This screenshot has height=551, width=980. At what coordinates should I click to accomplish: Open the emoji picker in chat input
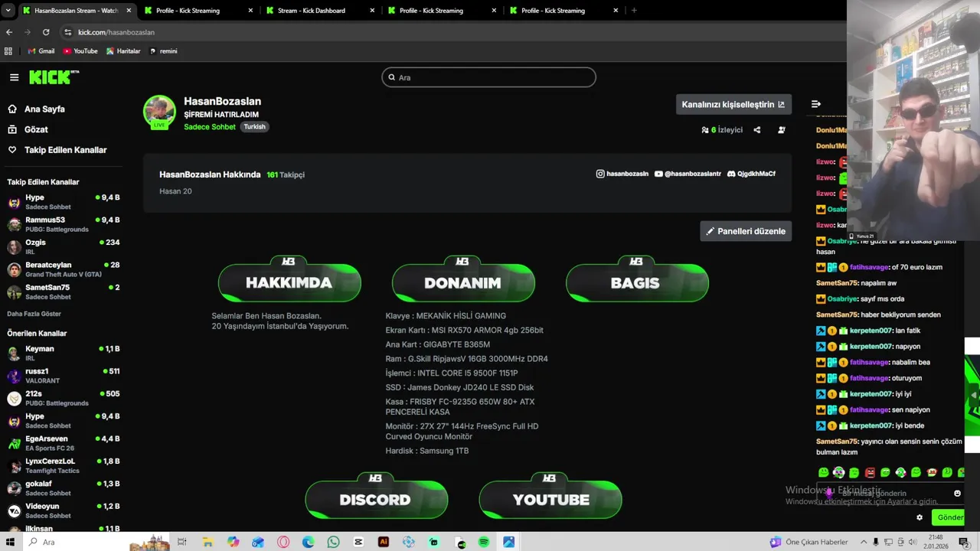pyautogui.click(x=957, y=494)
